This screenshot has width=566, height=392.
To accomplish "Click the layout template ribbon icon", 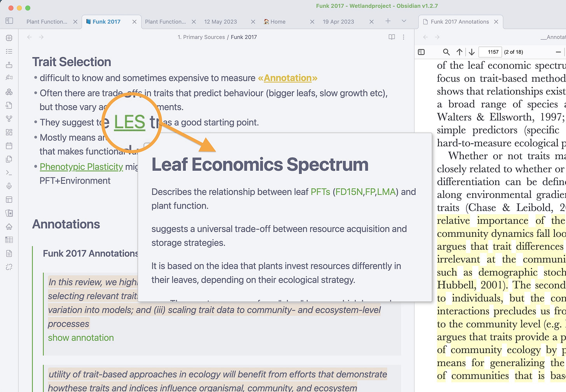I will (x=9, y=199).
